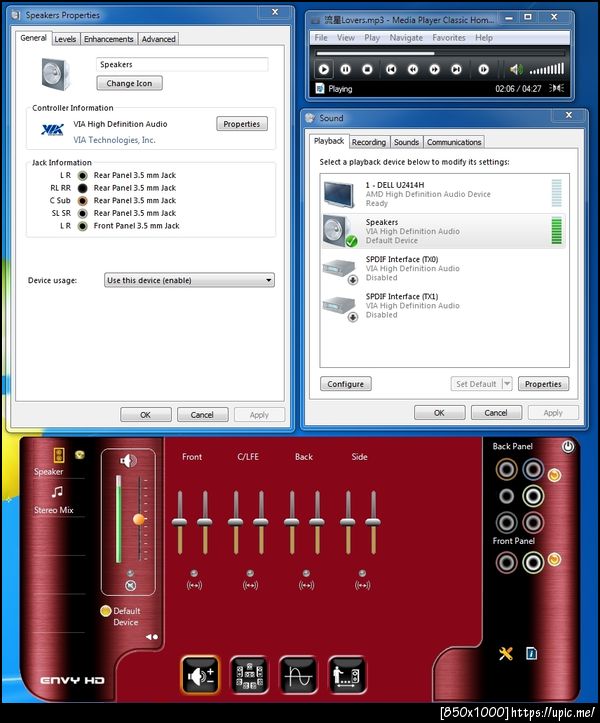
Task: Click the orange badge beside Back Panel jacks
Action: 554,475
